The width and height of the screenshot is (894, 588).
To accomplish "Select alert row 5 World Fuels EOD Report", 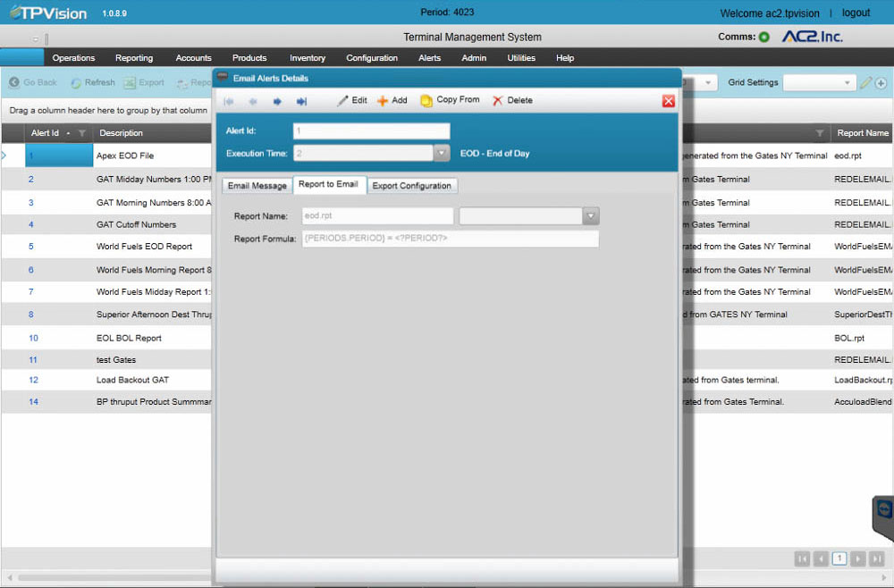I will [x=125, y=247].
